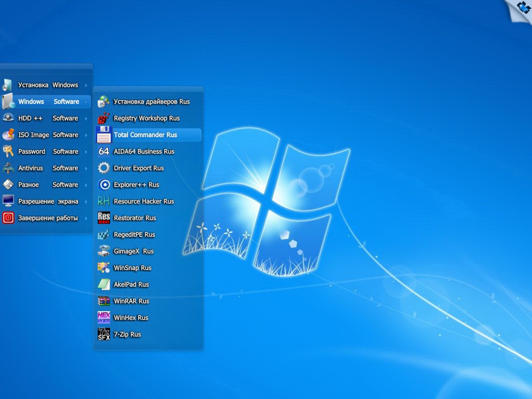Click the WinRAR books icon
Image resolution: width=532 pixels, height=399 pixels.
click(104, 301)
